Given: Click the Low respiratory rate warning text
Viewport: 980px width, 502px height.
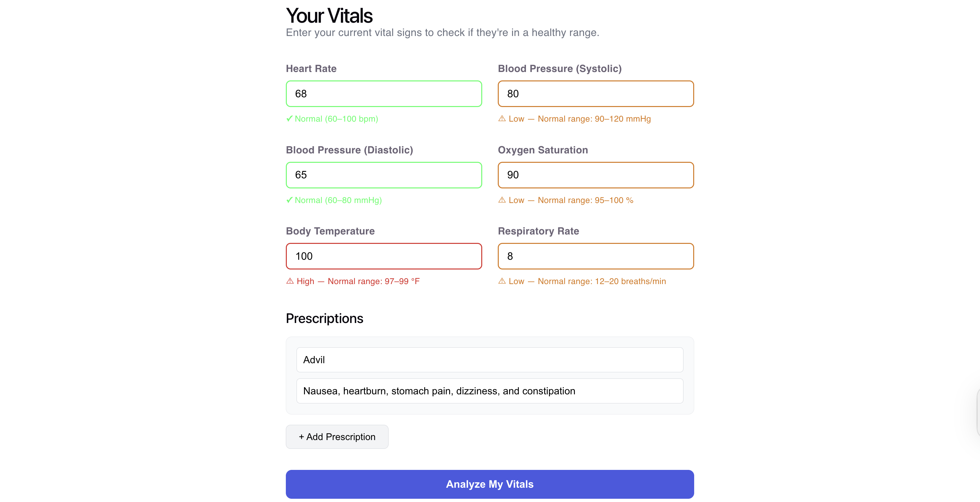Looking at the screenshot, I should click(x=587, y=281).
